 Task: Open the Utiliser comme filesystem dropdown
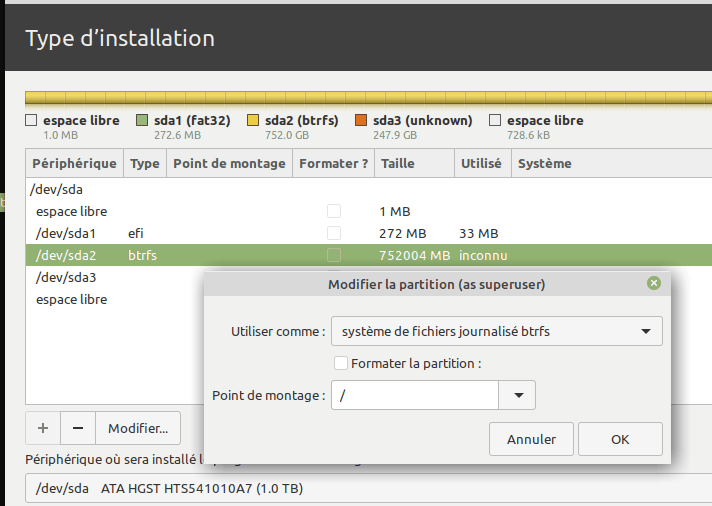496,331
